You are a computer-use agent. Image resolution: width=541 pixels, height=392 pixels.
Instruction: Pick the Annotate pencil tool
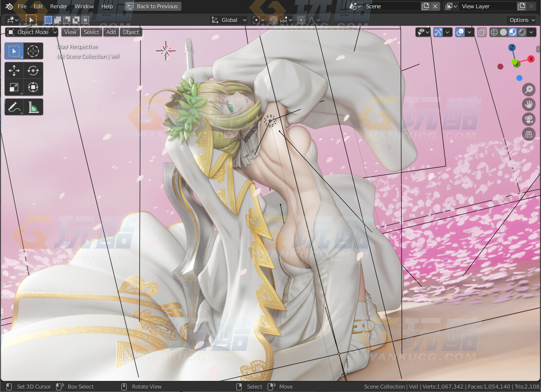[14, 107]
